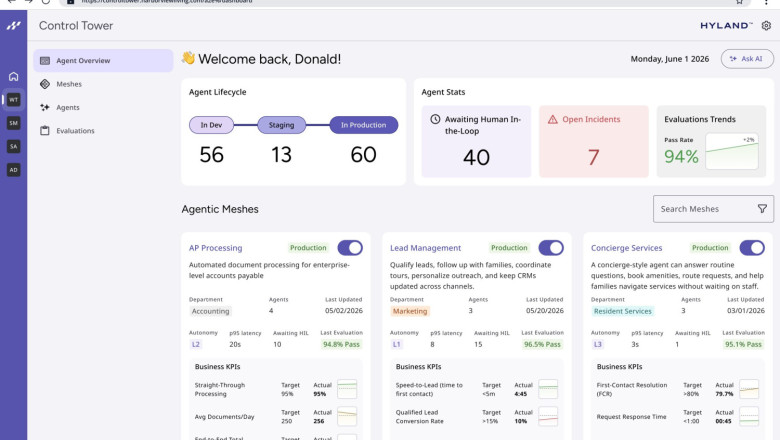Image resolution: width=780 pixels, height=440 pixels.
Task: Click the L1 autonomy badge
Action: point(396,344)
